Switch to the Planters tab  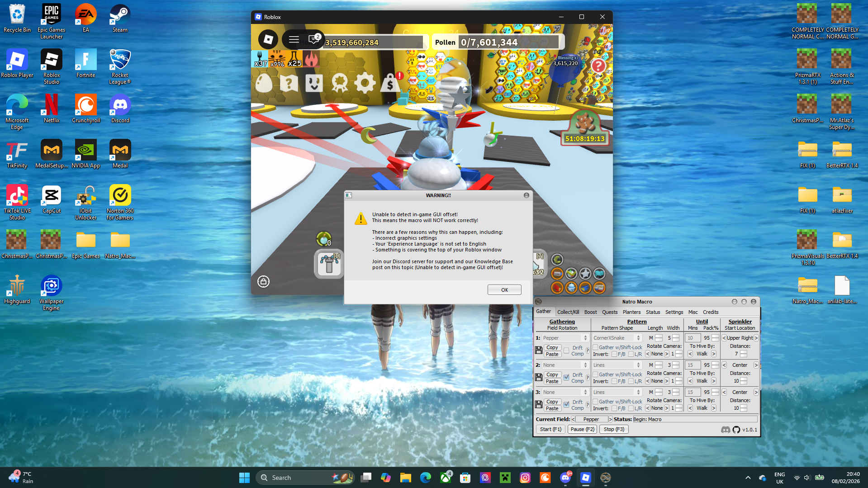(631, 312)
